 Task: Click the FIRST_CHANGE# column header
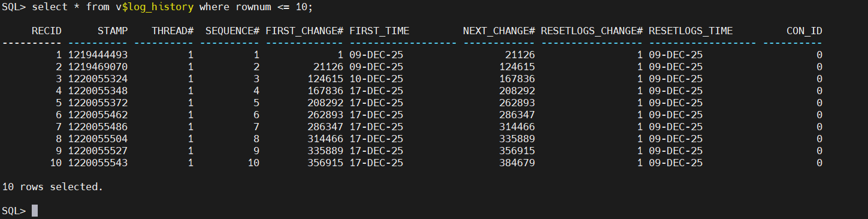[304, 31]
